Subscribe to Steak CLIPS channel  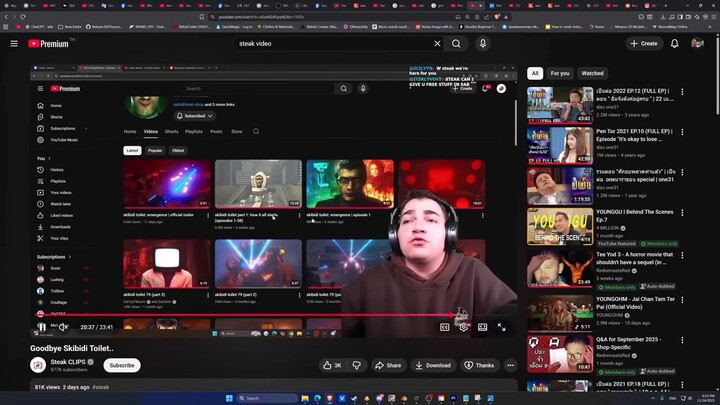[122, 366]
